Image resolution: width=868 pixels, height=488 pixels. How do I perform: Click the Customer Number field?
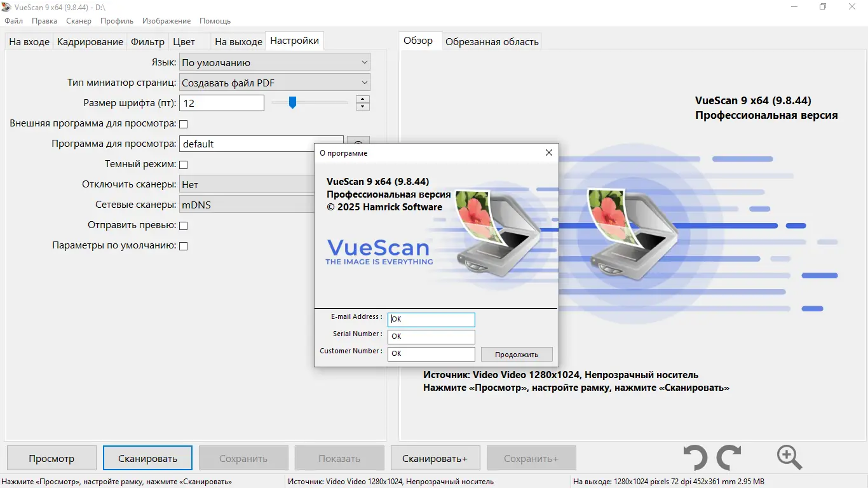[x=431, y=354]
